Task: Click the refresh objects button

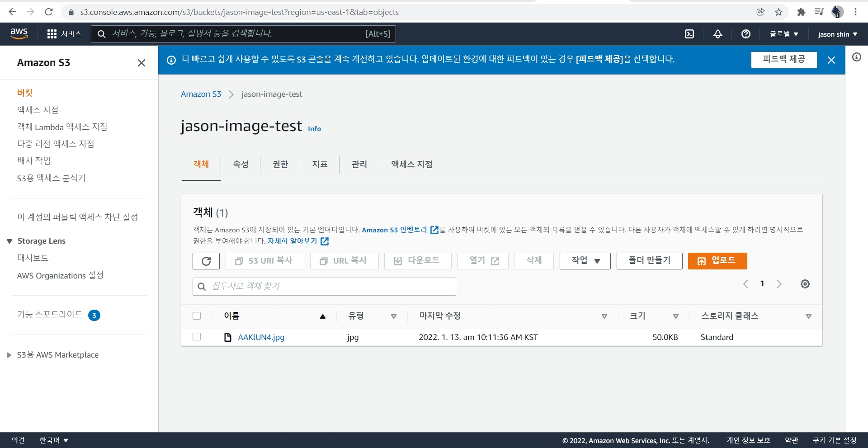Action: pos(206,261)
